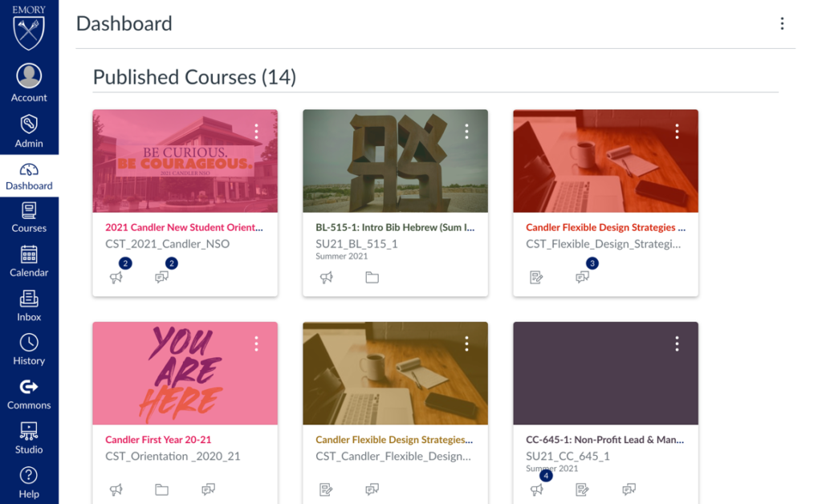Open Files folder for BL-515-1 course
Image resolution: width=822 pixels, height=504 pixels.
point(372,278)
